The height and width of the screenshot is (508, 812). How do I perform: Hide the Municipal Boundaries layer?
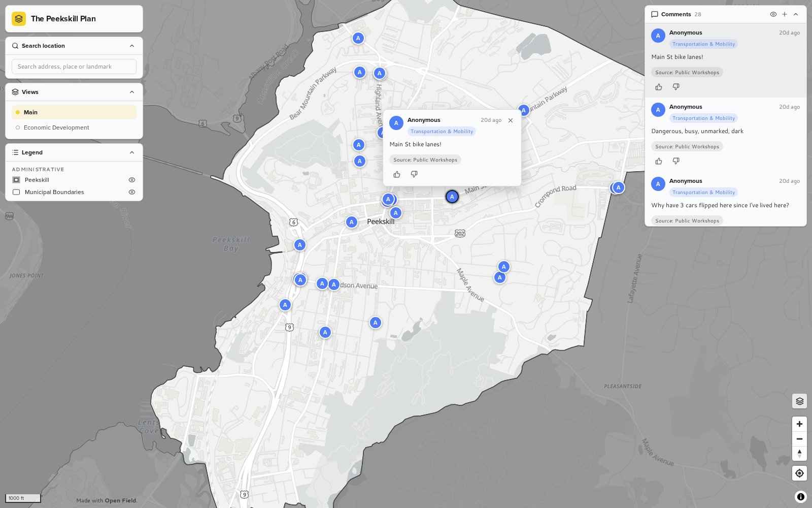pyautogui.click(x=132, y=192)
